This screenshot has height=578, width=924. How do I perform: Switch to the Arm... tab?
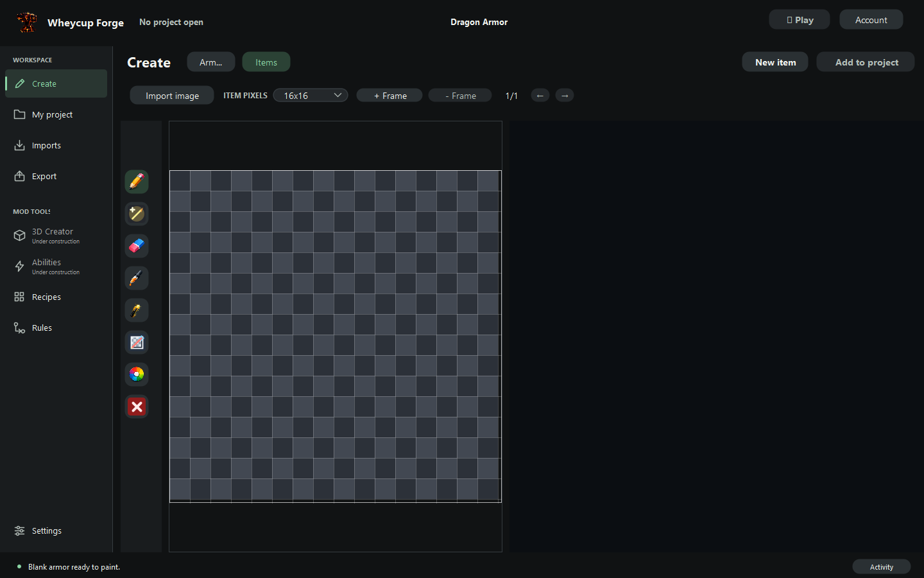tap(211, 62)
